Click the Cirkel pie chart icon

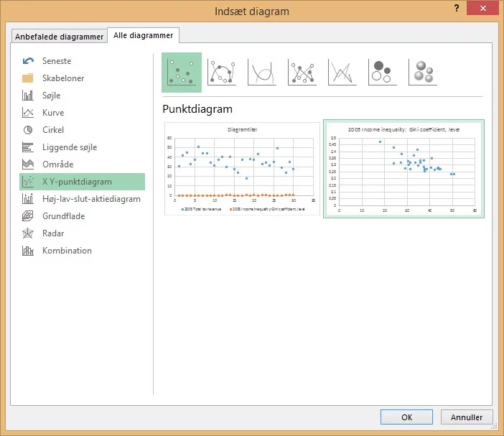pos(28,130)
